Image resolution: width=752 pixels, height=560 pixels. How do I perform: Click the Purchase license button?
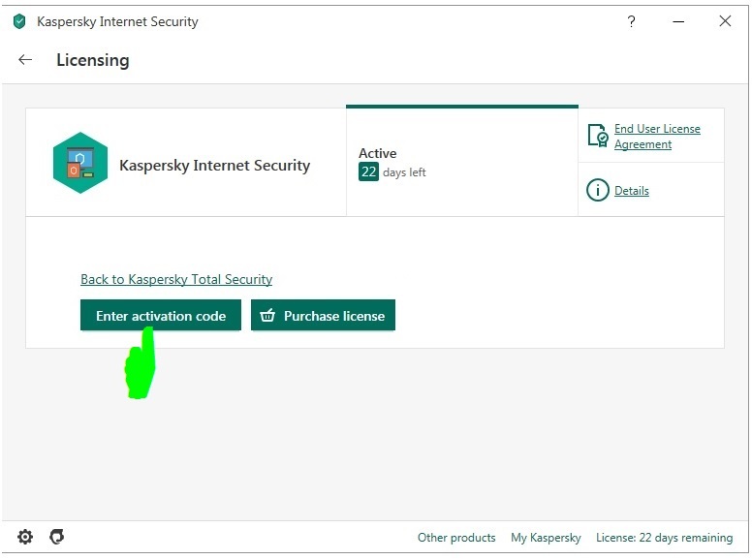[323, 316]
